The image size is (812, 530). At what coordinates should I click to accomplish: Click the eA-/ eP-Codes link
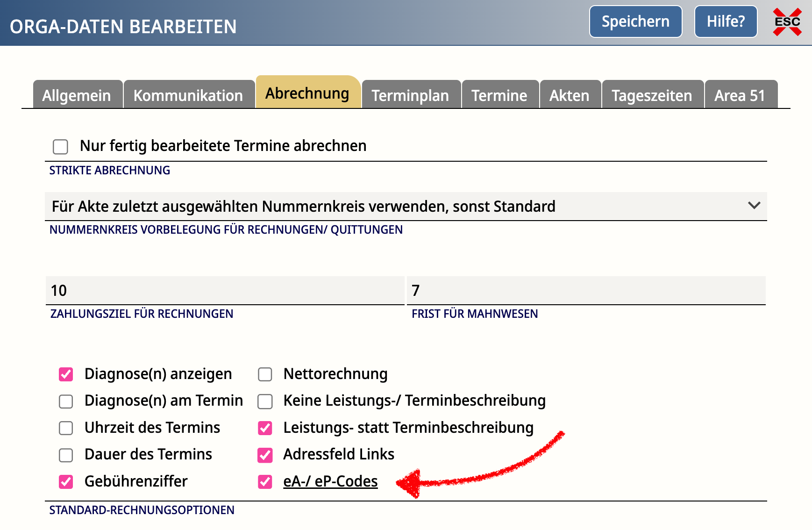pos(330,481)
